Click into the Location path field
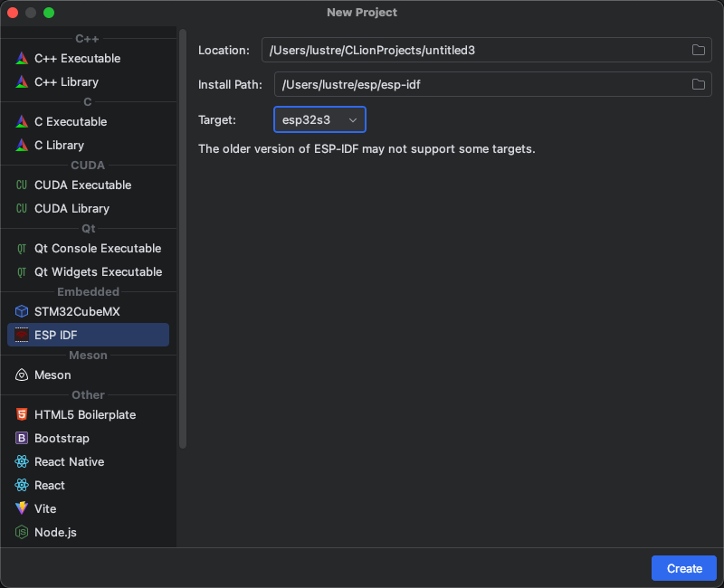Screen dimensions: 724x588 (x=471, y=50)
